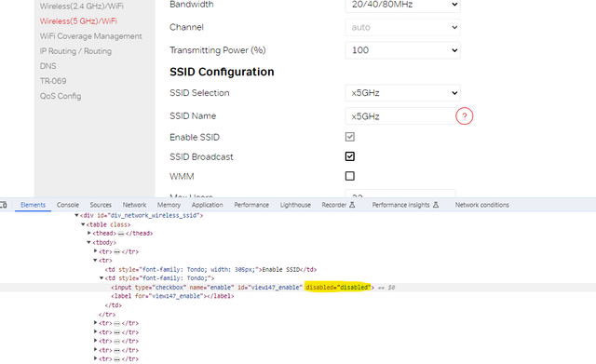Open the Transmitting Power dropdown
Image resolution: width=596 pixels, height=364 pixels.
[x=402, y=50]
